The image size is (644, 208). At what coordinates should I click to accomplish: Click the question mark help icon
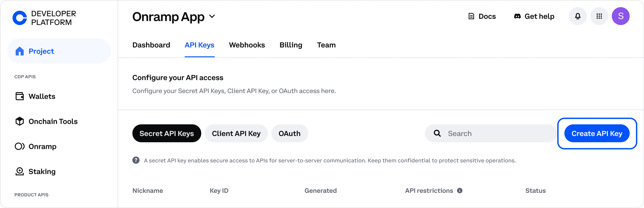click(x=136, y=160)
